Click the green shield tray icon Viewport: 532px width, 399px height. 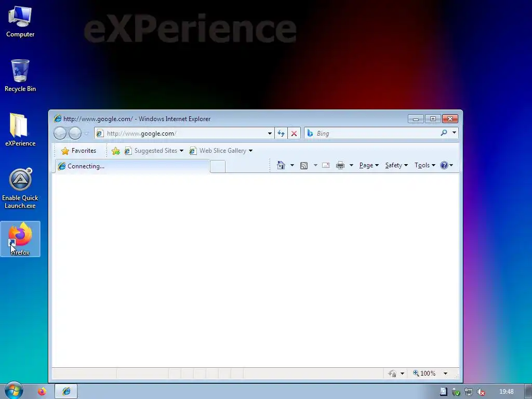click(456, 392)
